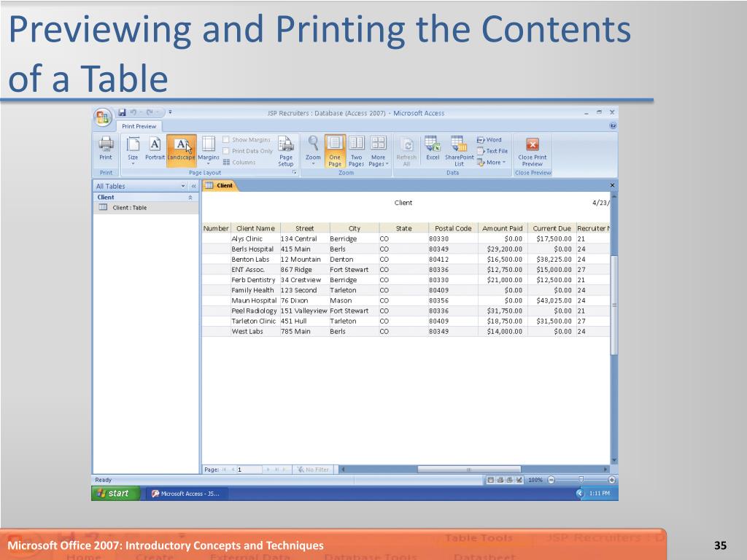The width and height of the screenshot is (747, 560).
Task: Go to next page navigation button
Action: 268,470
